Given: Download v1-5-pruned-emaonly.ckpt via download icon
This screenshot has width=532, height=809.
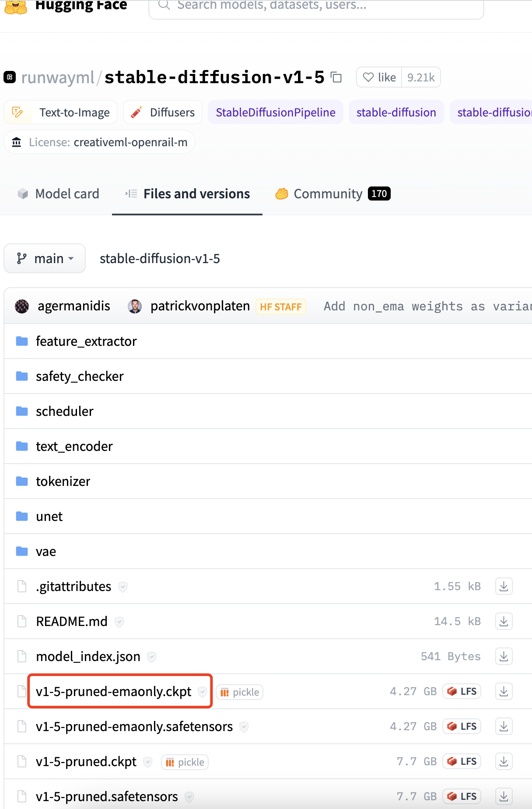Looking at the screenshot, I should (x=504, y=691).
